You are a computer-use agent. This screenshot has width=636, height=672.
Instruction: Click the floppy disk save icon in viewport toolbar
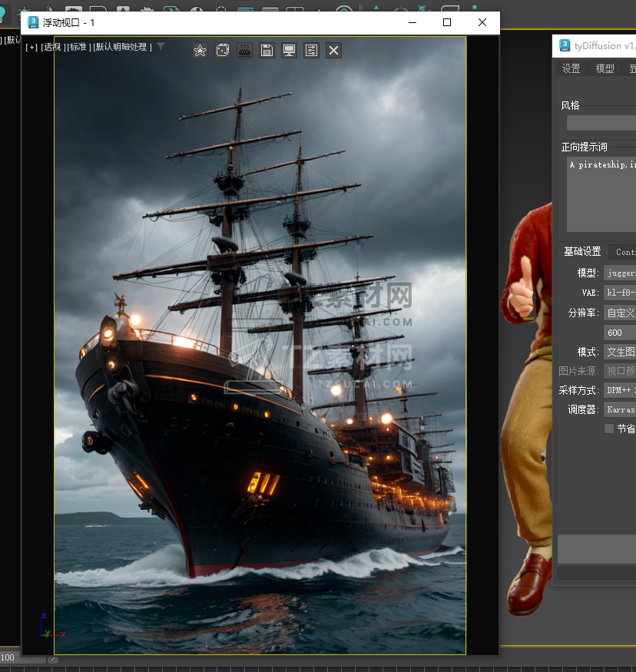click(x=267, y=51)
